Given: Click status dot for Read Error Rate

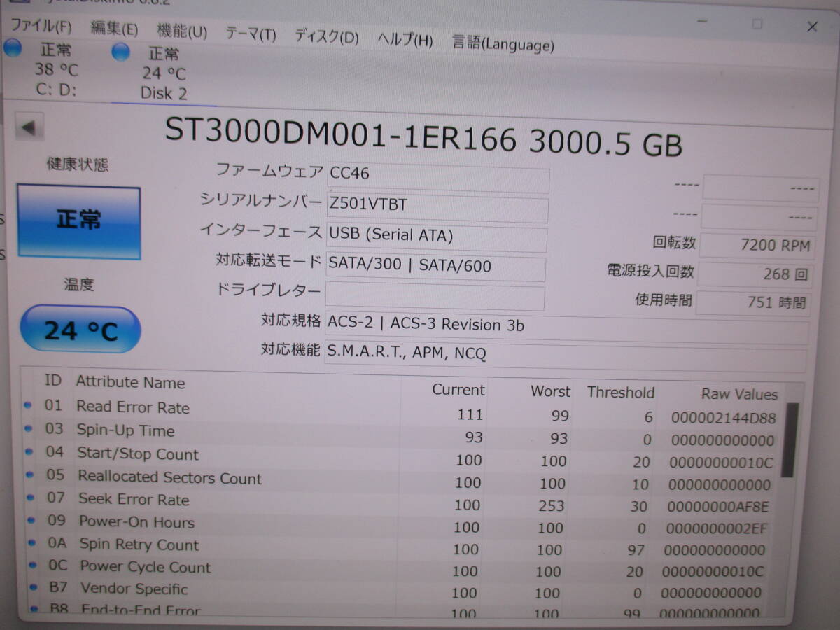Looking at the screenshot, I should pyautogui.click(x=28, y=405).
